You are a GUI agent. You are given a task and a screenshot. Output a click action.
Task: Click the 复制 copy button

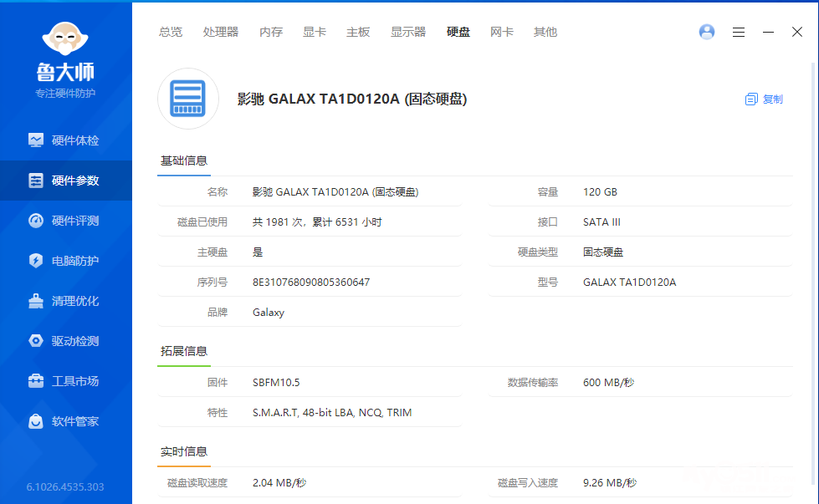[764, 99]
